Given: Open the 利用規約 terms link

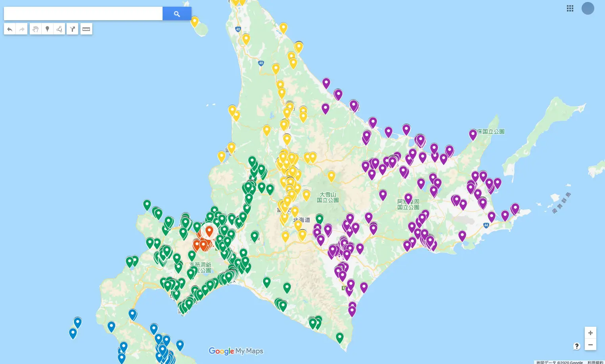Looking at the screenshot, I should click(595, 362).
